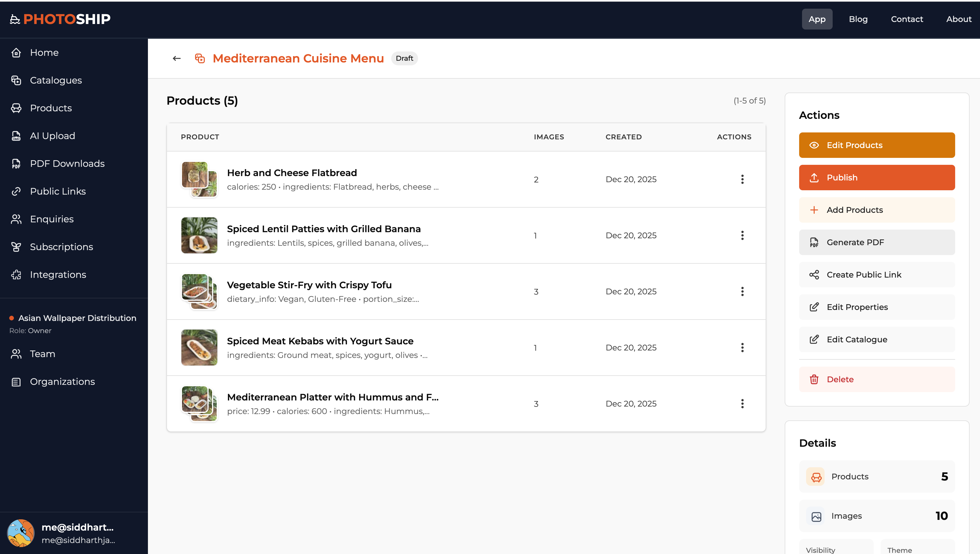
Task: Open Public Links using the link icon
Action: [16, 191]
